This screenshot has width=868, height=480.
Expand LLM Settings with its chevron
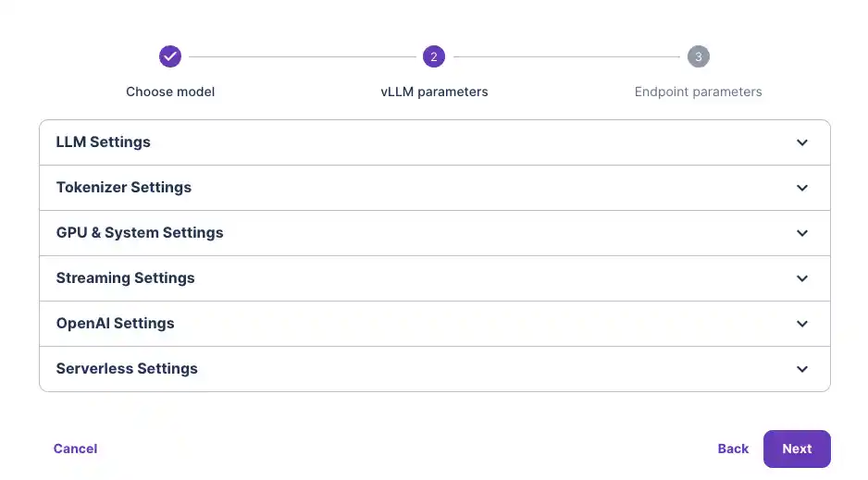(x=802, y=142)
